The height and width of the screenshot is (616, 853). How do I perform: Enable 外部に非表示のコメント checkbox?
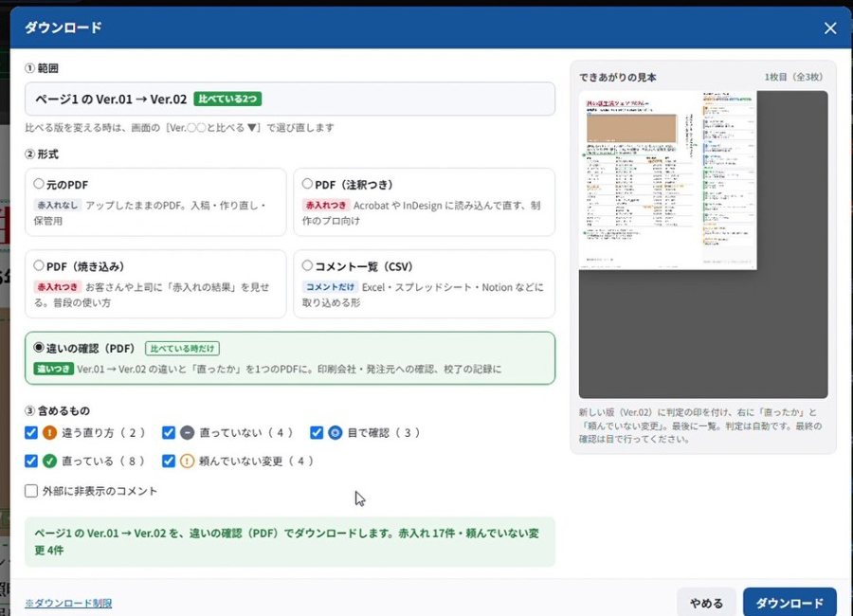[x=31, y=491]
